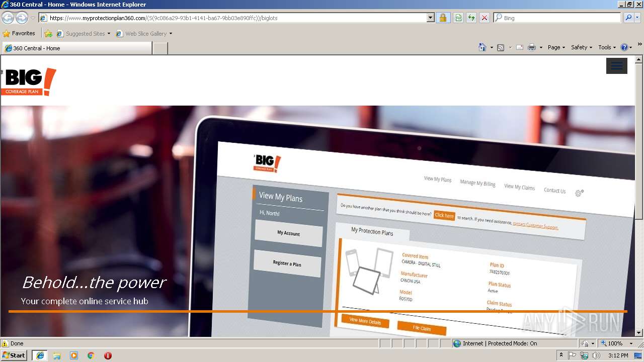Open the Tools menu
The height and width of the screenshot is (362, 644).
(x=607, y=47)
